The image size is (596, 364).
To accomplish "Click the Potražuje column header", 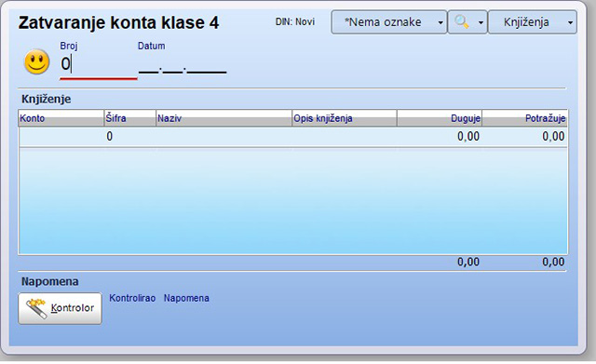I will [525, 118].
